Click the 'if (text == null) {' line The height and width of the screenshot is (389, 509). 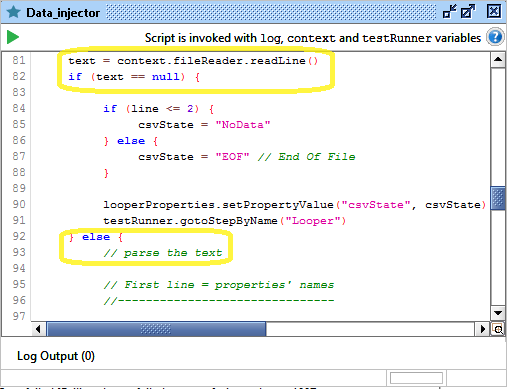tap(134, 77)
